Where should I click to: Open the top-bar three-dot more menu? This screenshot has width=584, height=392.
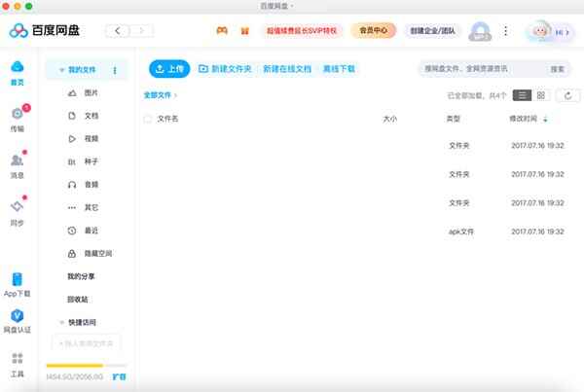(505, 31)
